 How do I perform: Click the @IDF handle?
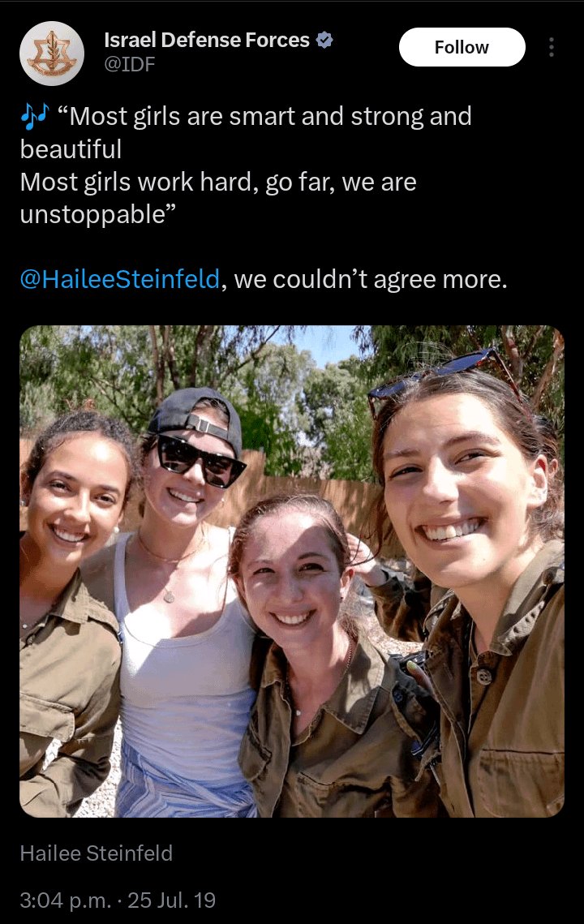click(x=130, y=63)
